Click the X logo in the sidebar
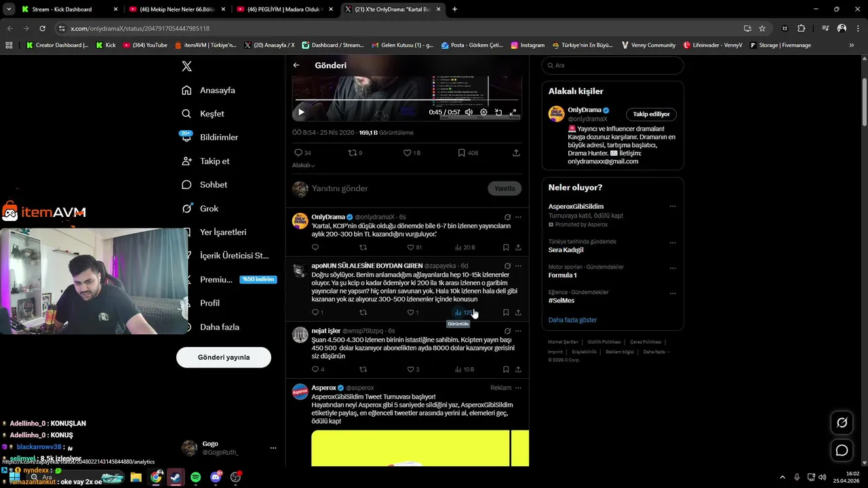868x488 pixels. pyautogui.click(x=186, y=66)
